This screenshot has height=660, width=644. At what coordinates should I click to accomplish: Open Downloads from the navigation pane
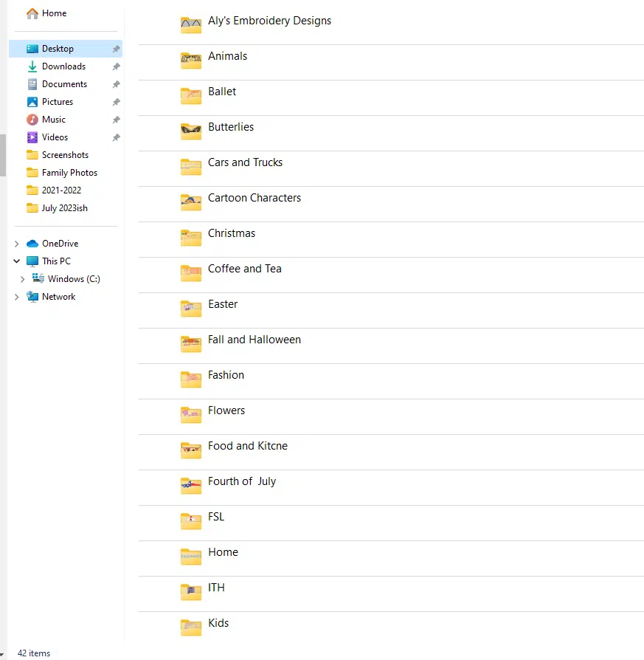pyautogui.click(x=63, y=66)
